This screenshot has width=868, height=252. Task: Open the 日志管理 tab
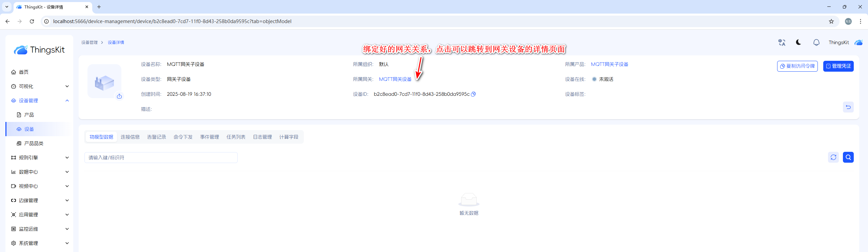262,137
